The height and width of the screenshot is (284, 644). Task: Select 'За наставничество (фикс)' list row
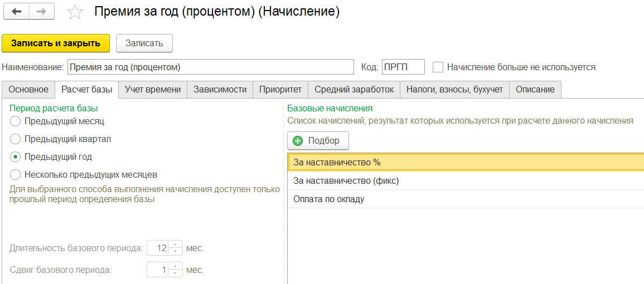click(x=346, y=181)
